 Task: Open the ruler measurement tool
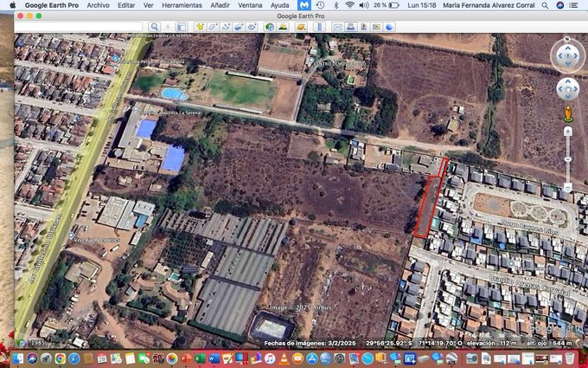pyautogui.click(x=319, y=27)
